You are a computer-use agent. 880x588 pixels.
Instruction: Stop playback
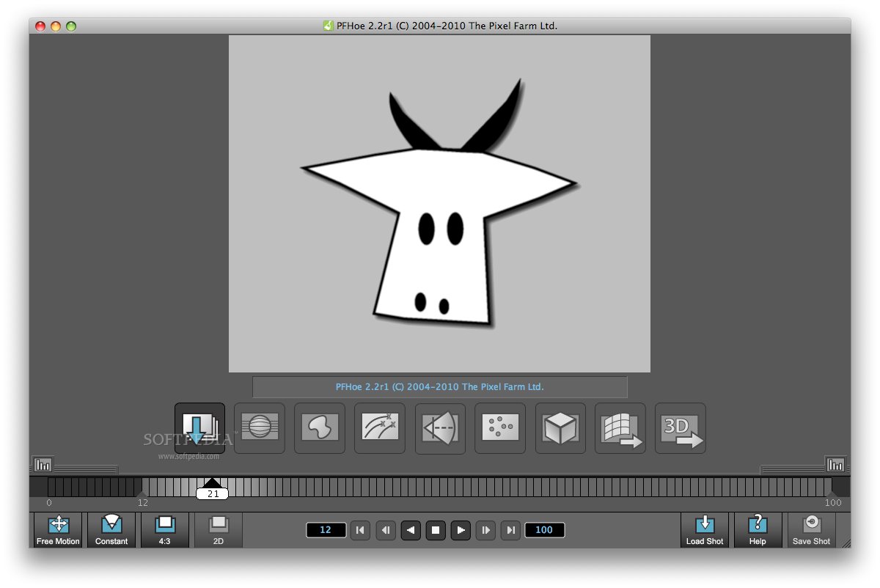coord(436,530)
